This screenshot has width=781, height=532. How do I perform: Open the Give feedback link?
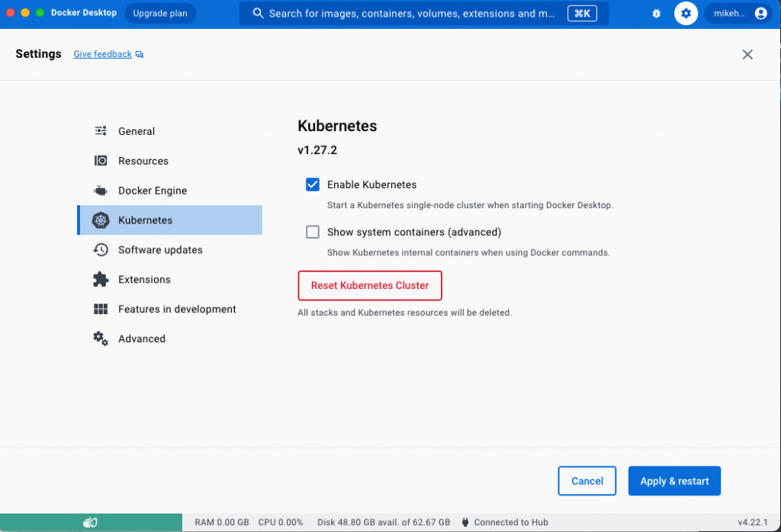tap(103, 54)
